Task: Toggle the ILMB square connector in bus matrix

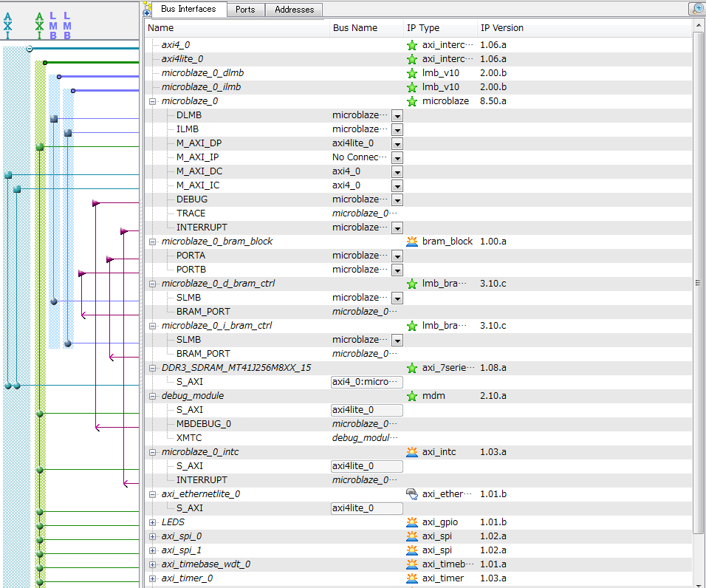Action: pos(68,133)
